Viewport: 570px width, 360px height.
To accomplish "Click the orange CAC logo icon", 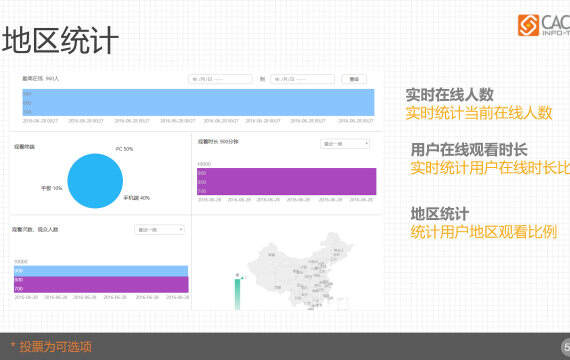I will tap(528, 25).
